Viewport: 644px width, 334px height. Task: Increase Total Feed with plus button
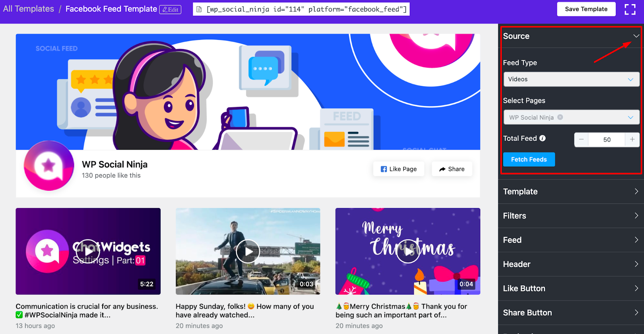(632, 139)
